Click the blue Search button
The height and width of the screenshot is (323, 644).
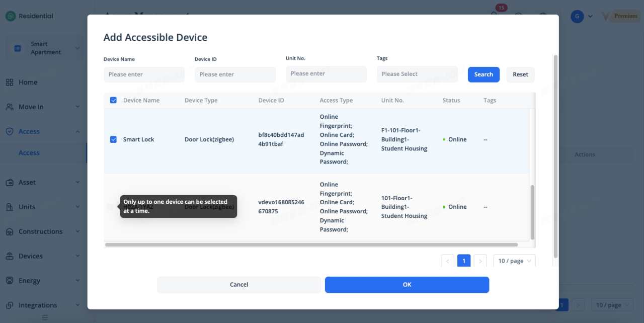[x=484, y=74]
